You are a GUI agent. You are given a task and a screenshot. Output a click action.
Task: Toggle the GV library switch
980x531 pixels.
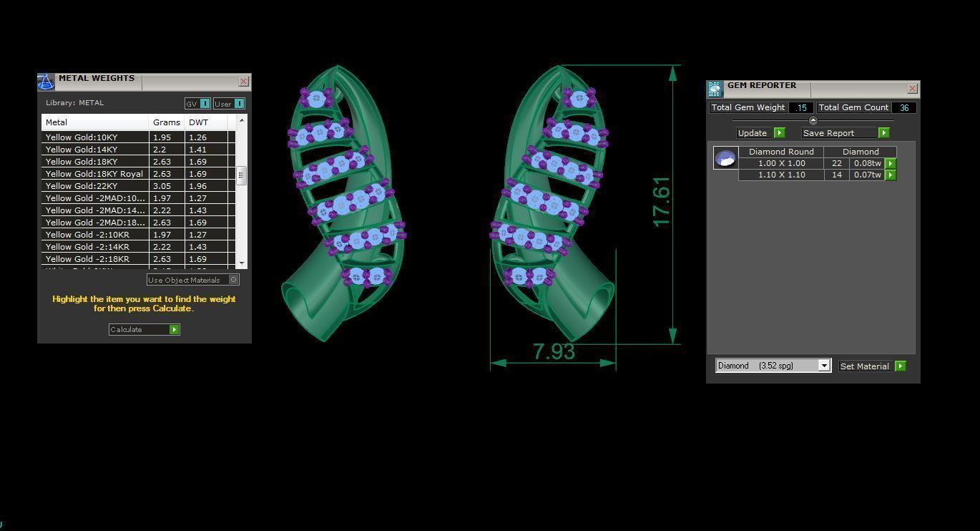click(x=205, y=104)
